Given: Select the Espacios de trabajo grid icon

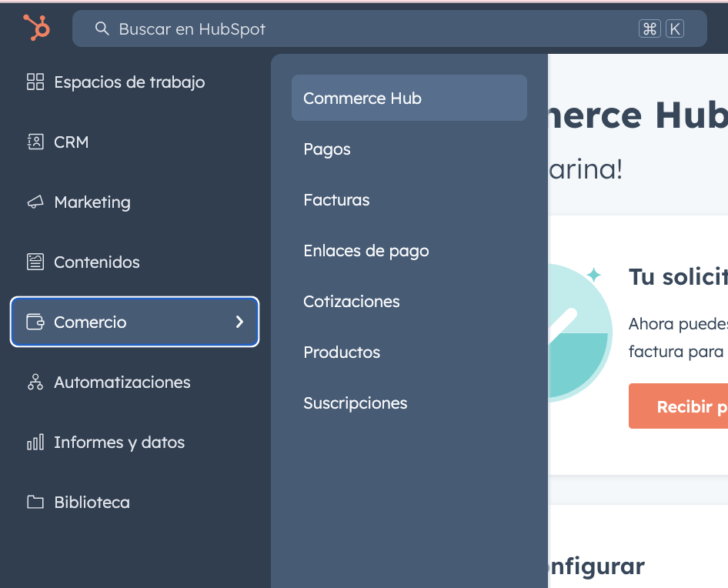Looking at the screenshot, I should point(34,82).
